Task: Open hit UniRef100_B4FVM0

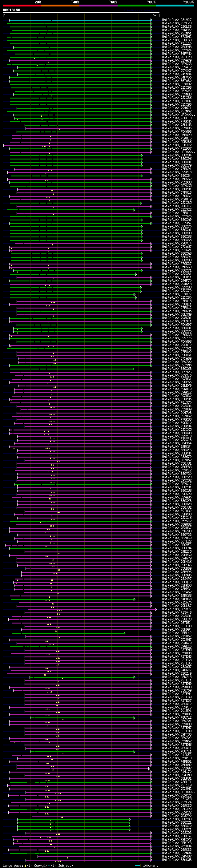Action: pos(177,54)
